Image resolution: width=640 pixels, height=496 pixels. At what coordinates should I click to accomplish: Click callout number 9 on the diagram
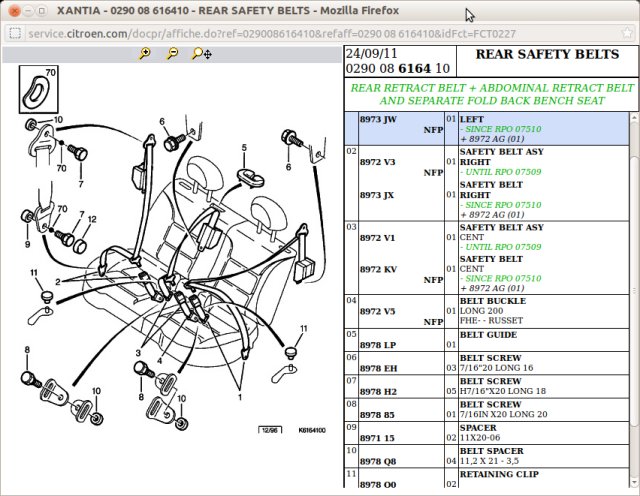pyautogui.click(x=27, y=245)
